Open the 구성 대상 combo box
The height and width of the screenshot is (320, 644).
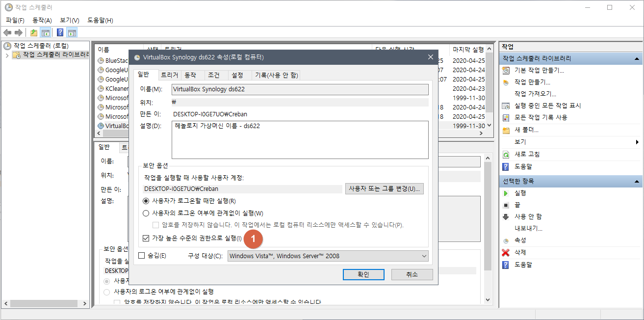[x=328, y=256]
